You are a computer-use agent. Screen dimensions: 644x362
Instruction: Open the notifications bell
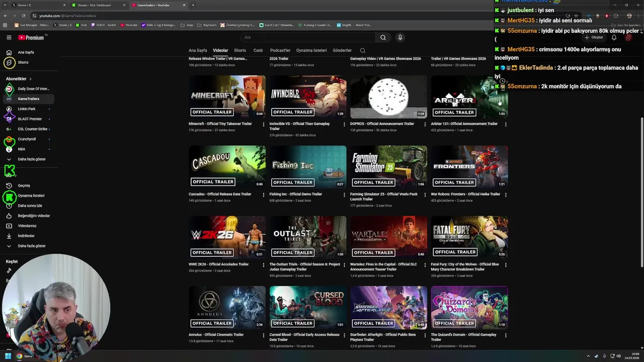point(614,37)
